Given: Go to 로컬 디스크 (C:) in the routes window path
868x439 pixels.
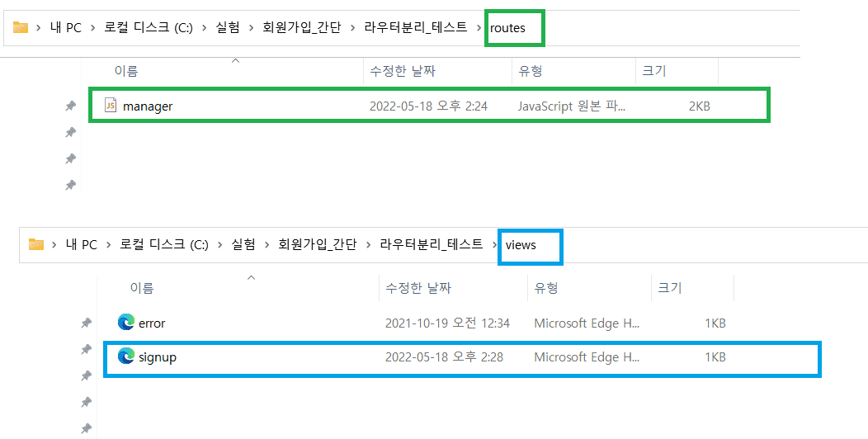Looking at the screenshot, I should click(149, 28).
